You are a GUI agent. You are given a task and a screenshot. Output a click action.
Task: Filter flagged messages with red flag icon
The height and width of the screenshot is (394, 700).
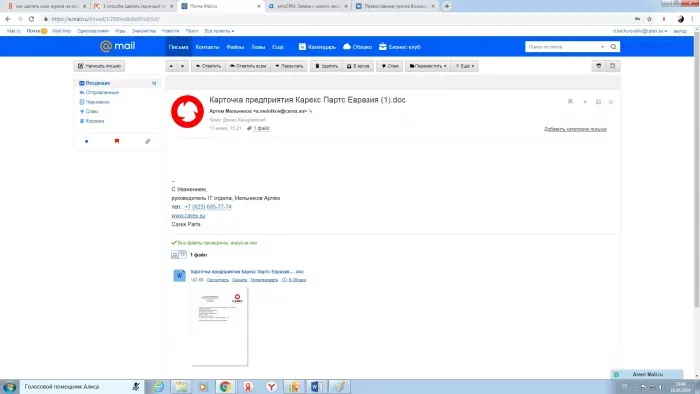(117, 141)
